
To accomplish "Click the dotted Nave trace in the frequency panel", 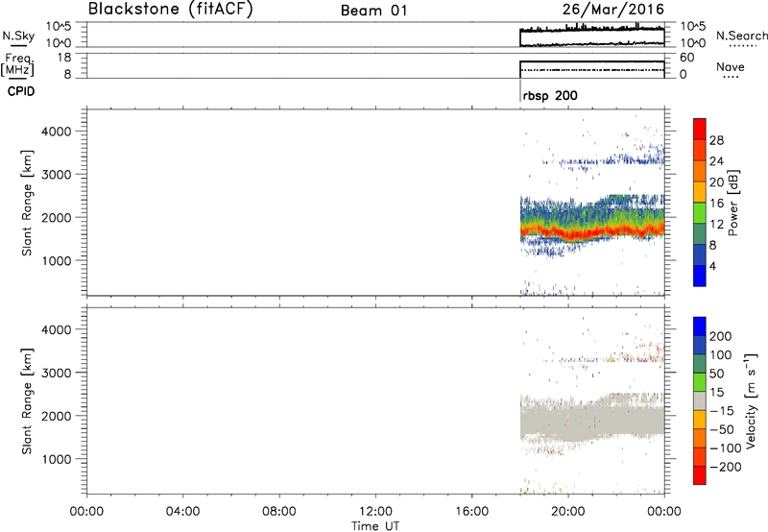I will pyautogui.click(x=592, y=70).
